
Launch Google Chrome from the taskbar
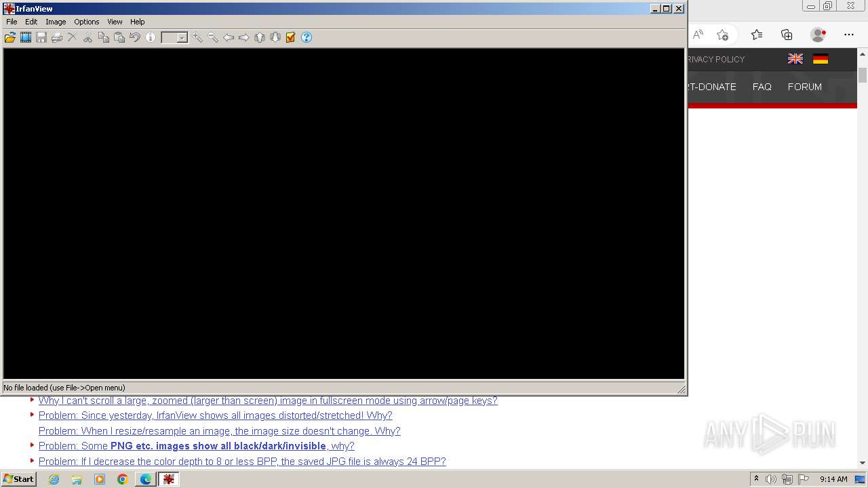(x=123, y=479)
